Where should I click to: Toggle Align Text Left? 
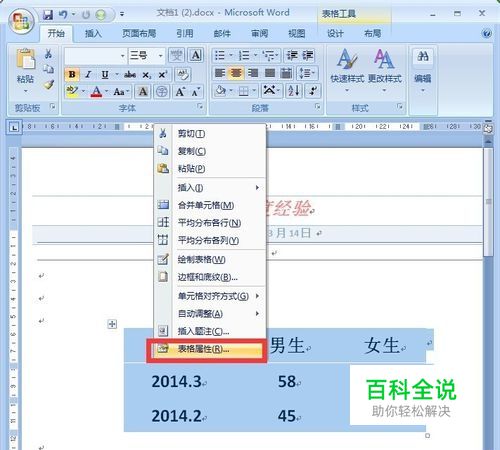220,73
